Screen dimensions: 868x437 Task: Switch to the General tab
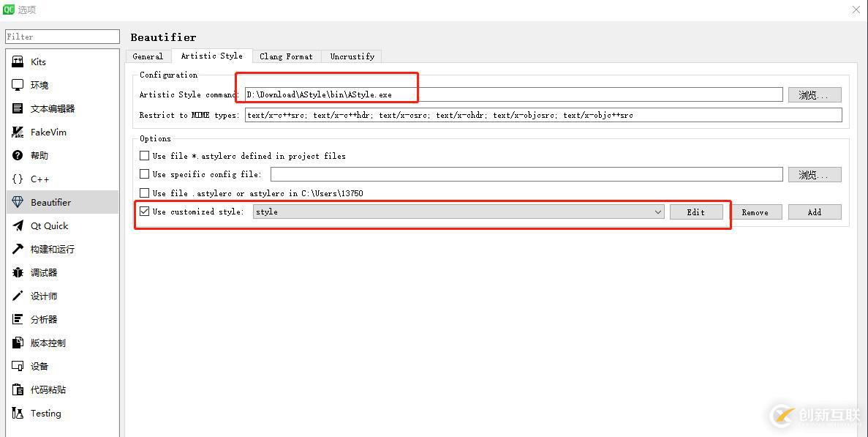coord(148,56)
